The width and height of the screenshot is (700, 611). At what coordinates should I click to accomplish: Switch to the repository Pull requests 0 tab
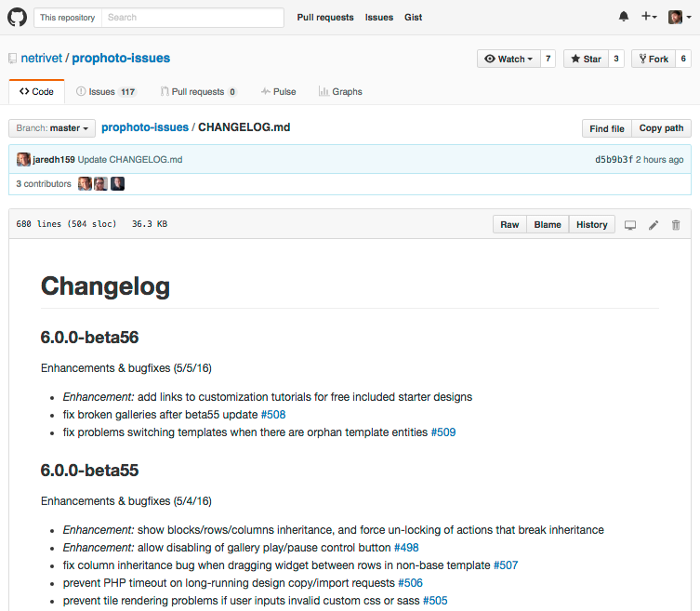199,91
